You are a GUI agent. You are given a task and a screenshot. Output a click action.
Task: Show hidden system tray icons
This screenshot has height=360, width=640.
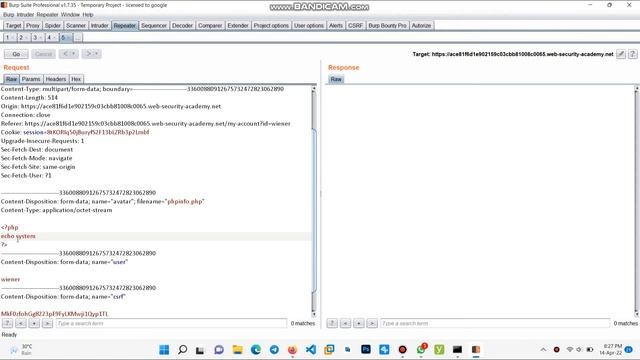click(543, 349)
